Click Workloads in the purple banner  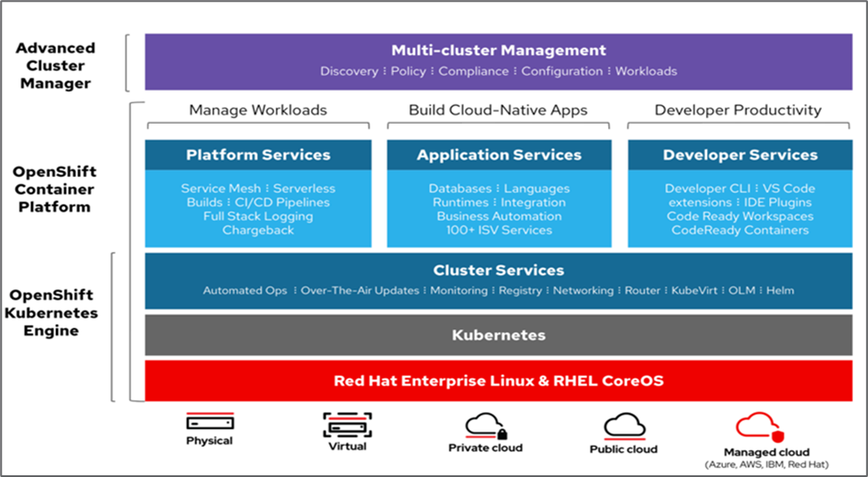click(x=646, y=71)
